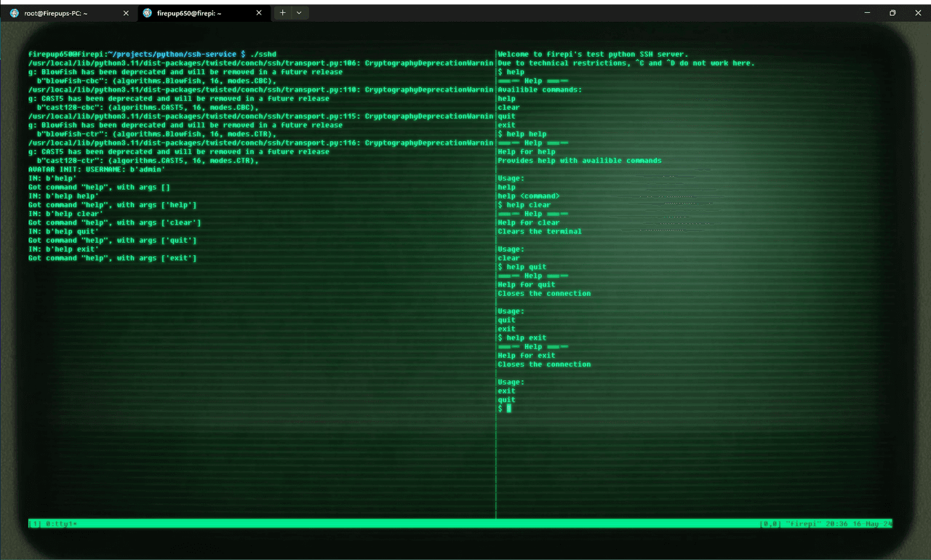
Task: Open a new terminal tab with plus button
Action: [x=283, y=12]
